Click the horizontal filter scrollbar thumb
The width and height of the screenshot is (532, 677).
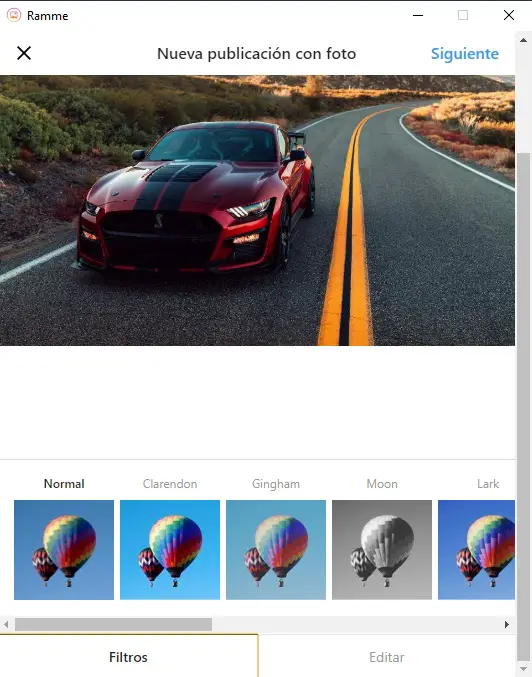click(113, 624)
